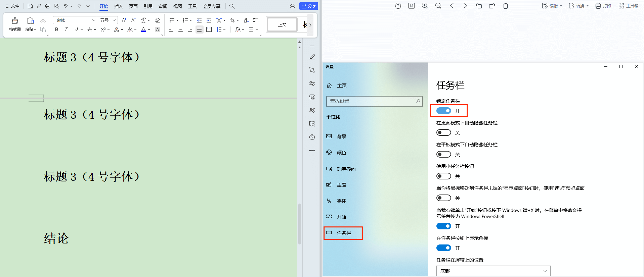This screenshot has height=277, width=644.
Task: Open Print Preview in the WPS quick toolbar
Action: pyautogui.click(x=56, y=6)
